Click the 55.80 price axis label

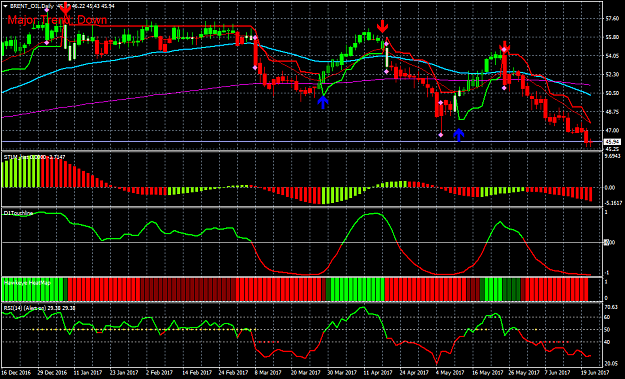[x=612, y=37]
